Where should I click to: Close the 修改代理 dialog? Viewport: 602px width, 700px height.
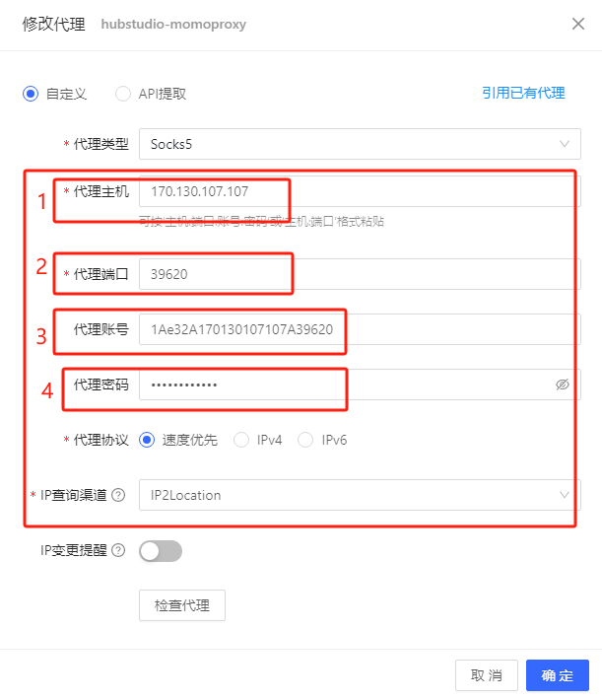[x=578, y=24]
